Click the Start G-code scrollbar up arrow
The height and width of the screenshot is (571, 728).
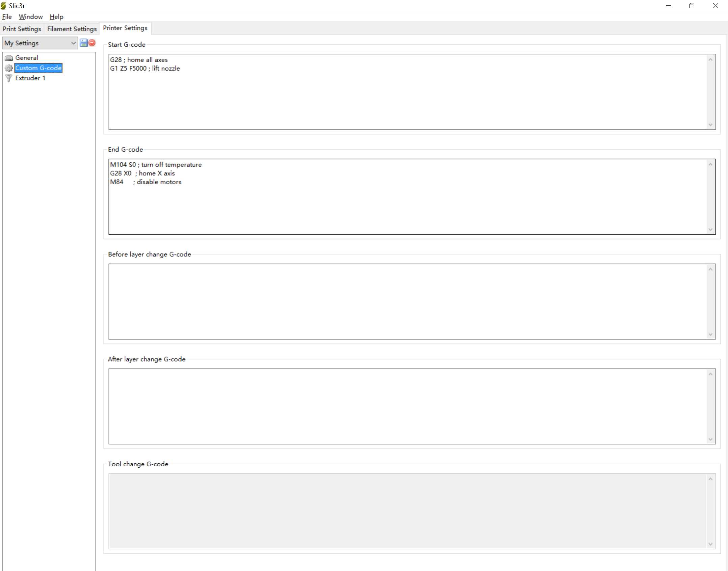[710, 60]
